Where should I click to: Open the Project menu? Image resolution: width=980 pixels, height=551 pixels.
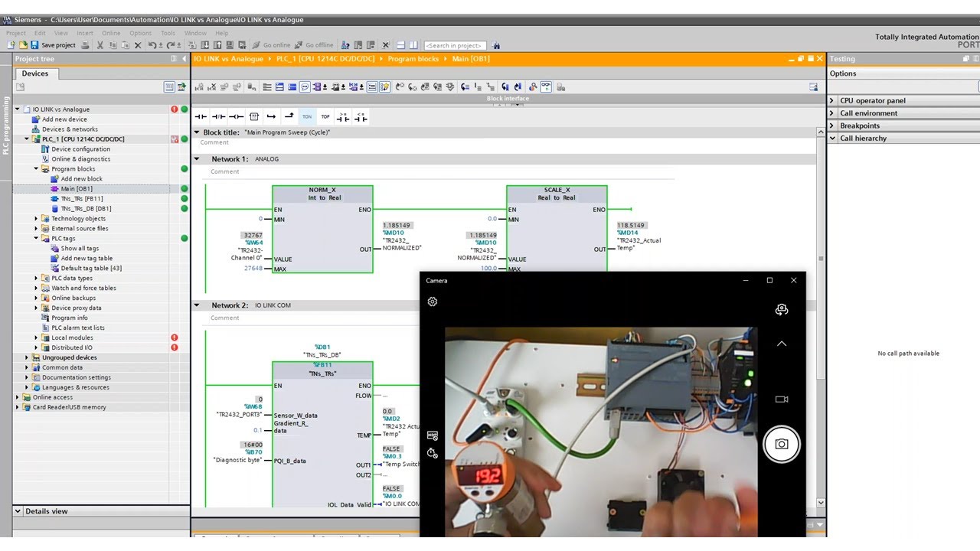coord(15,33)
